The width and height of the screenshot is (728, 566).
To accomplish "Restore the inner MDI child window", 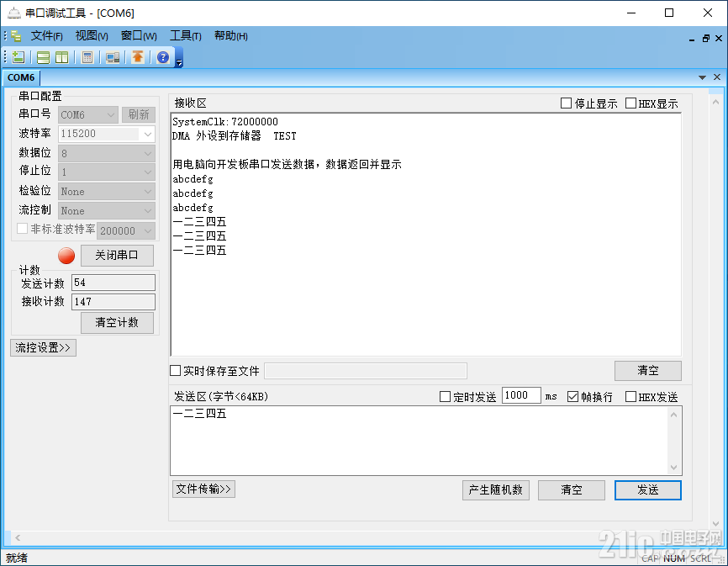I will point(705,39).
